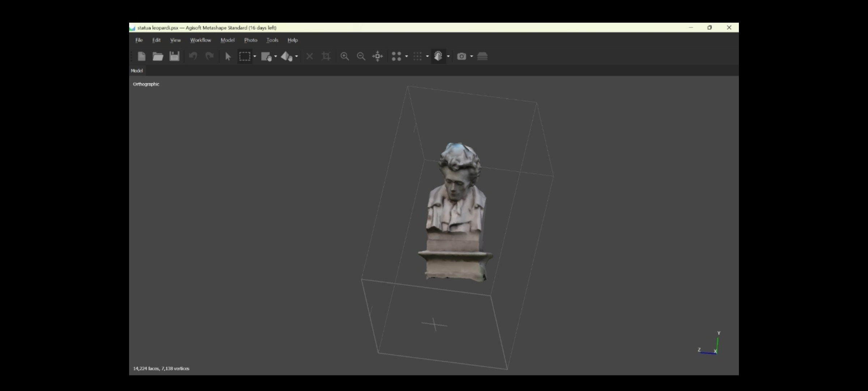This screenshot has width=868, height=391.
Task: Reset view with the crosshair icon
Action: click(378, 56)
